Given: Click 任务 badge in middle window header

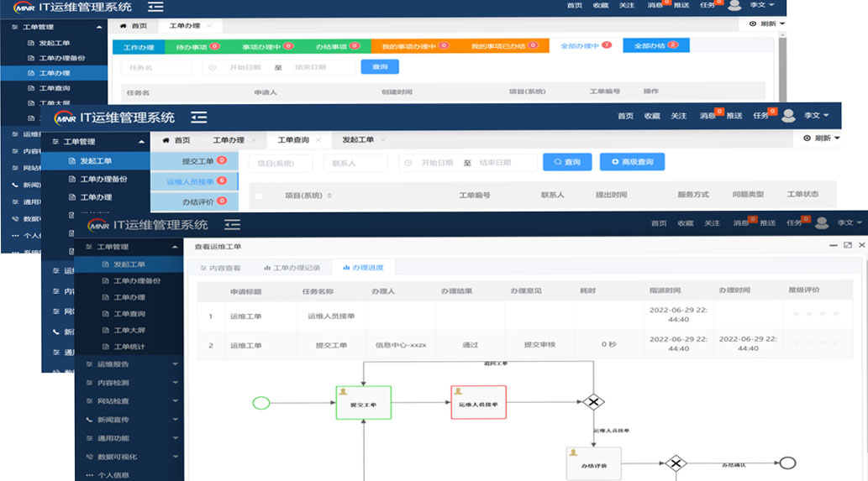Looking at the screenshot, I should click(x=772, y=112).
